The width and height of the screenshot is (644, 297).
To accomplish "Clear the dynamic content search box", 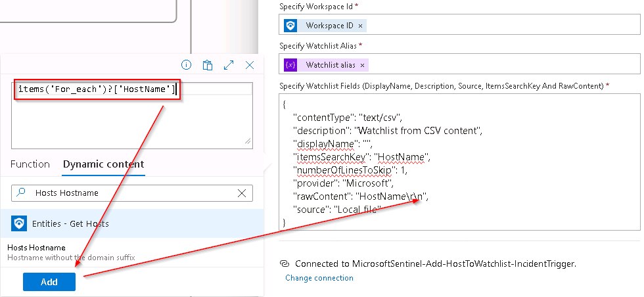I will coord(242,193).
